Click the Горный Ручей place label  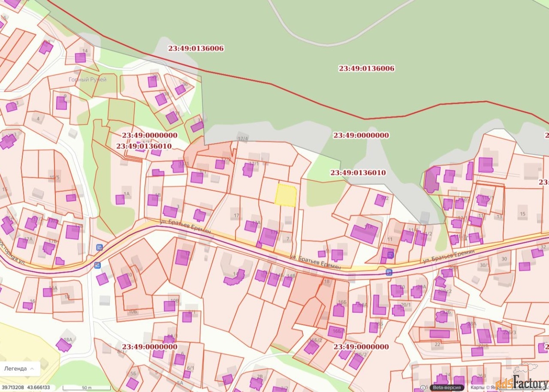tap(87, 80)
